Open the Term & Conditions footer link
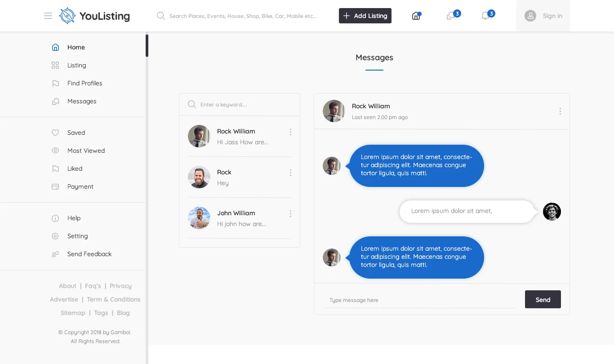This screenshot has width=614, height=364. pos(113,299)
